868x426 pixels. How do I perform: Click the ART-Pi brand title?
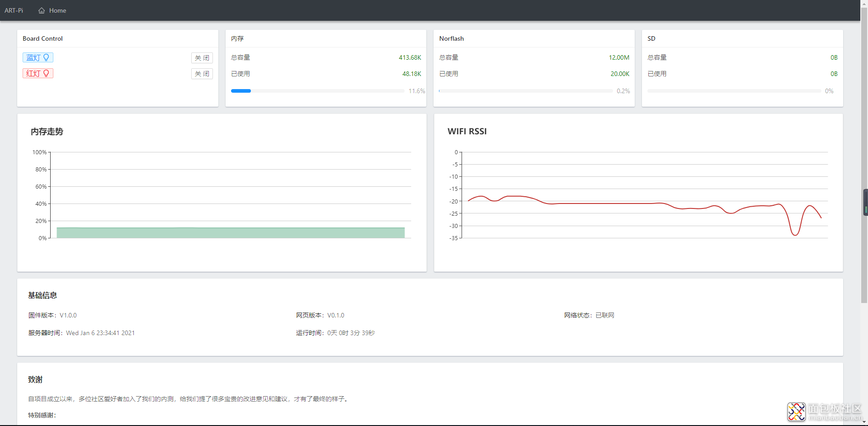pos(14,10)
